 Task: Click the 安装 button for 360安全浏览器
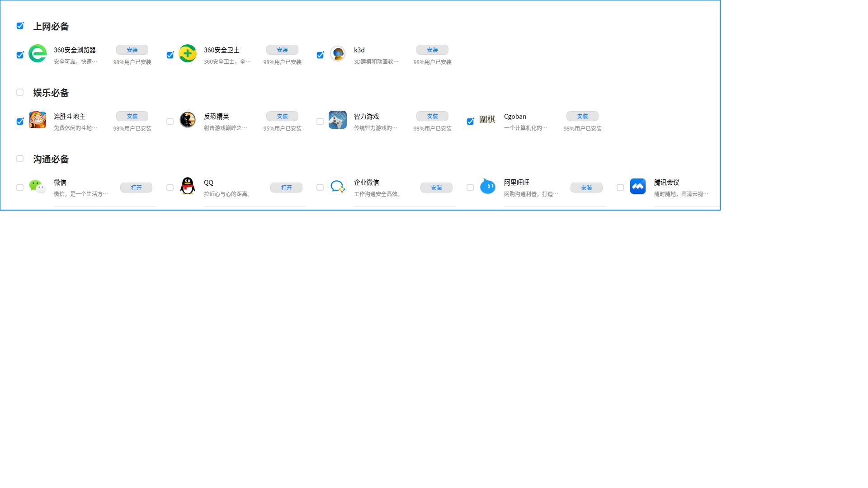pos(132,50)
